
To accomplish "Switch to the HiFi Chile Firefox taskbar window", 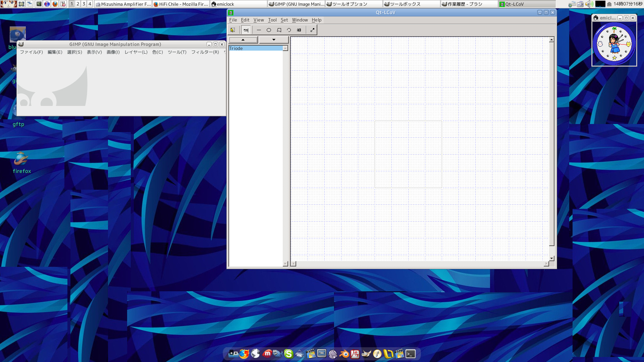I will coord(181,4).
